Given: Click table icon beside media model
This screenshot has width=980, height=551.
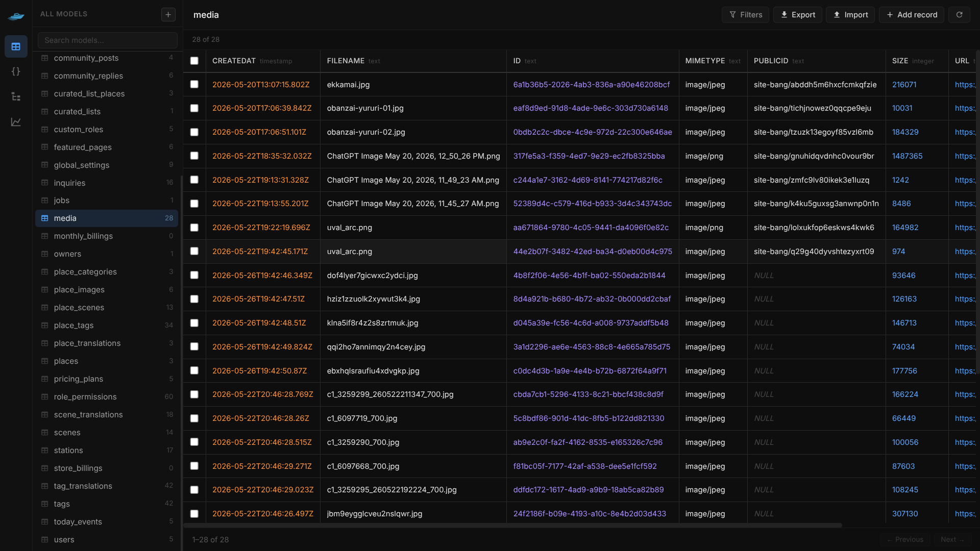Looking at the screenshot, I should point(45,218).
